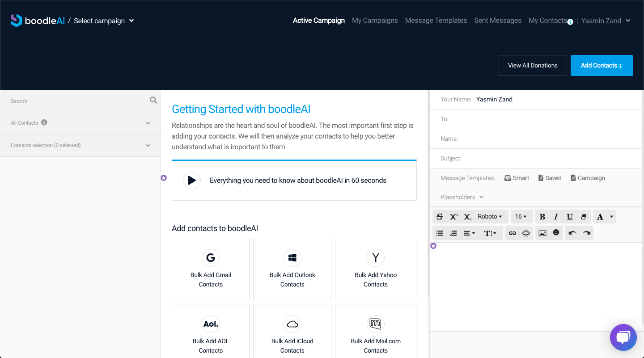
Task: Redo the last edit
Action: 586,233
